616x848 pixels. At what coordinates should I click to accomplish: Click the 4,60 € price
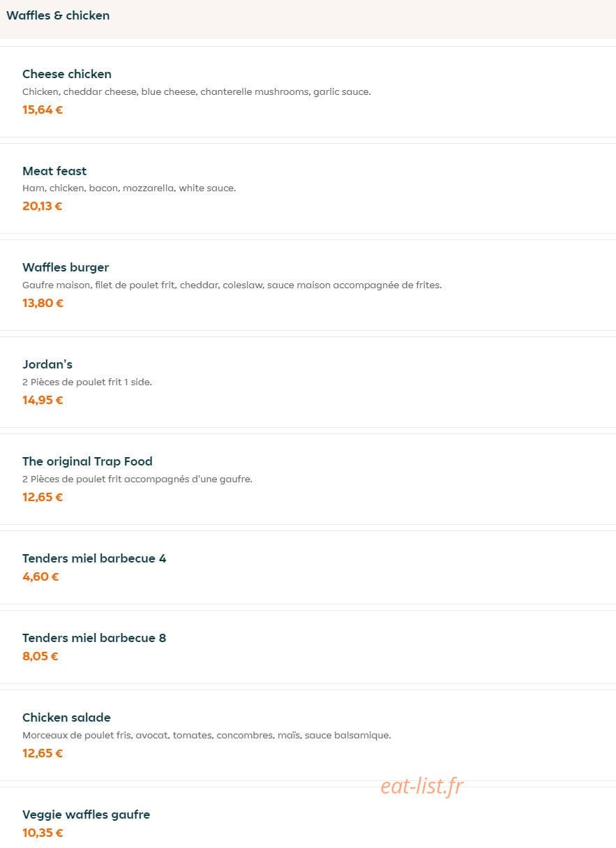pyautogui.click(x=40, y=577)
